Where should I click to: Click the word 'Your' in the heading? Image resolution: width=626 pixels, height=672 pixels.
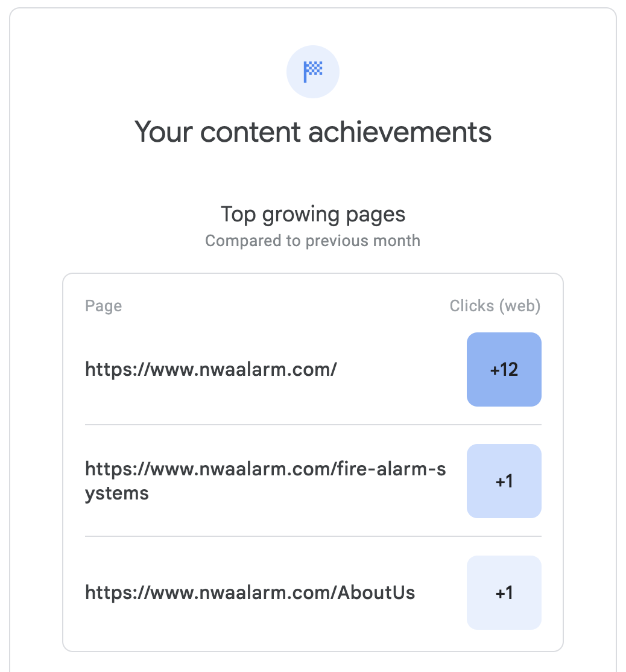click(x=163, y=132)
